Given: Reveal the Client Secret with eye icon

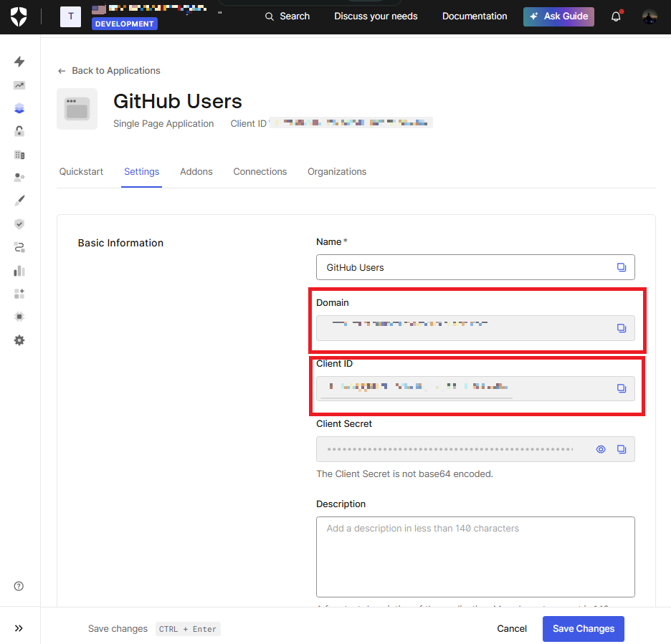Looking at the screenshot, I should (601, 449).
